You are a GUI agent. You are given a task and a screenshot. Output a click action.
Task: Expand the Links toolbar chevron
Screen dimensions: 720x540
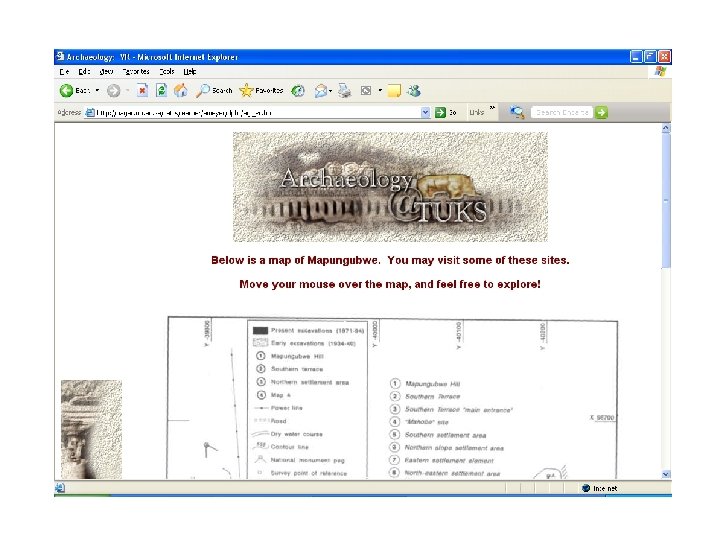point(492,108)
